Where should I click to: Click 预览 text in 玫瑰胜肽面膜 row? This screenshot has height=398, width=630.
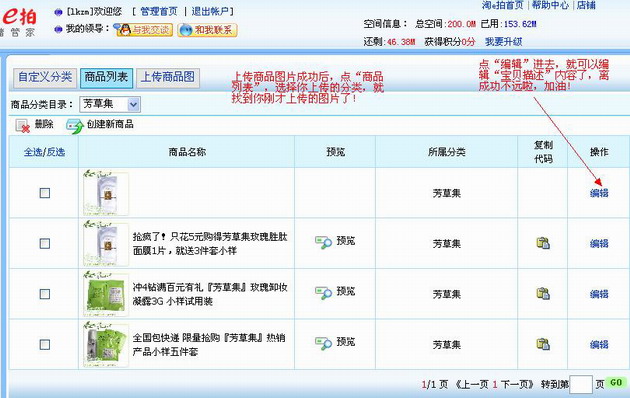coord(346,241)
